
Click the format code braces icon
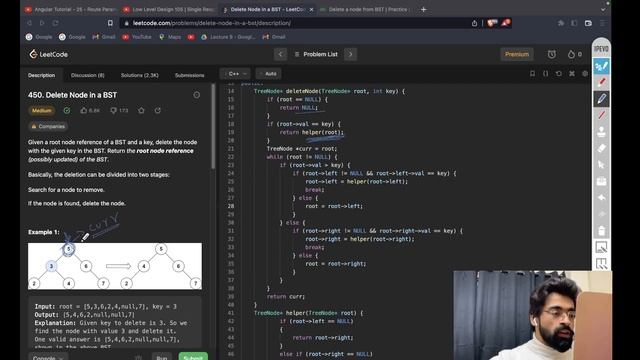[545, 73]
